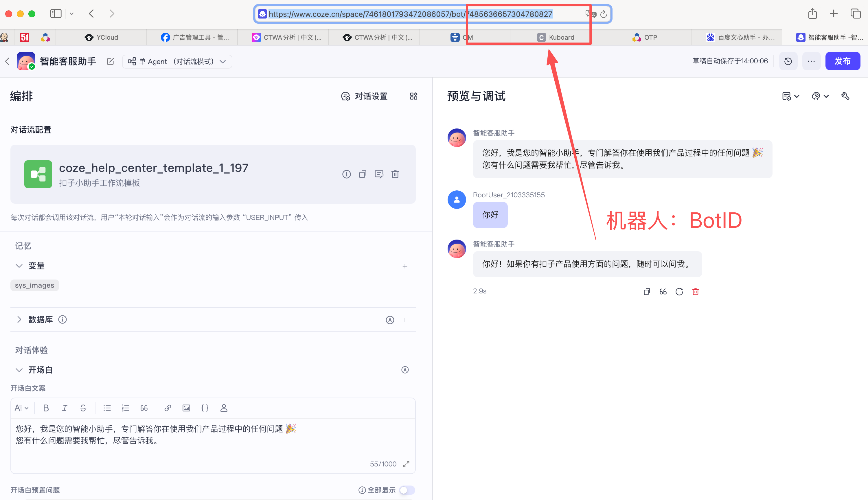Switch to the YCloud browser tab

pyautogui.click(x=101, y=37)
